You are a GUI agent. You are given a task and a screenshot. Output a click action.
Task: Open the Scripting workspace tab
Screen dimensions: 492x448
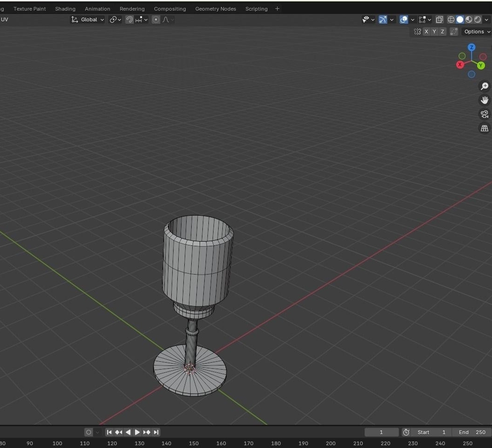point(256,9)
